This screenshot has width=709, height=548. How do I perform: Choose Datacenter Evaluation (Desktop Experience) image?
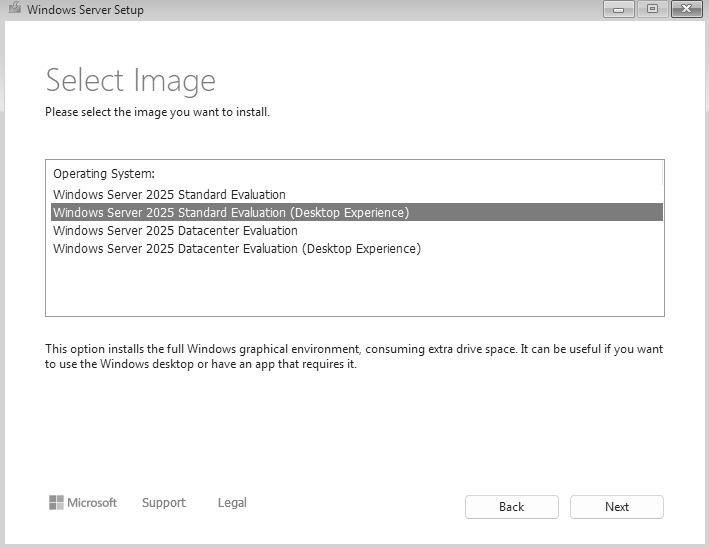(x=357, y=248)
